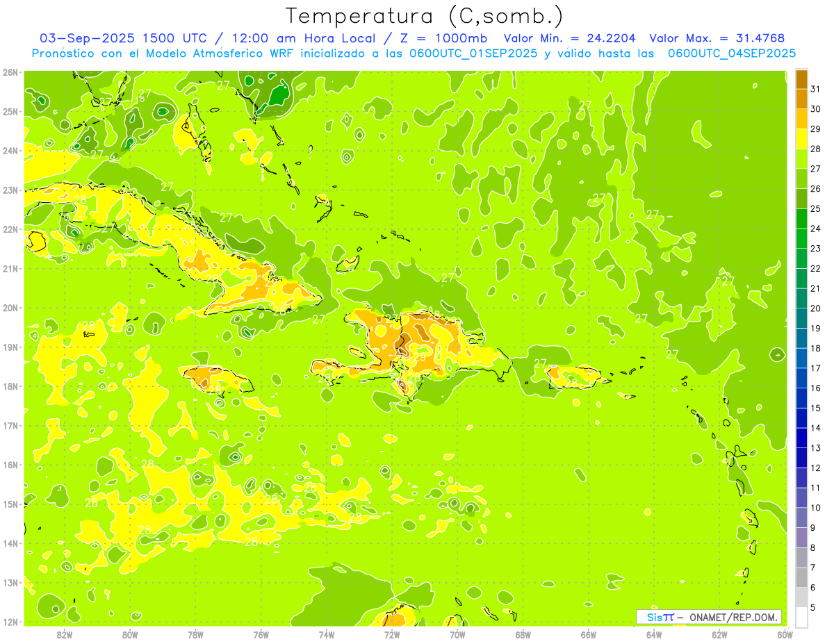Click color scale label 14

pyautogui.click(x=816, y=428)
